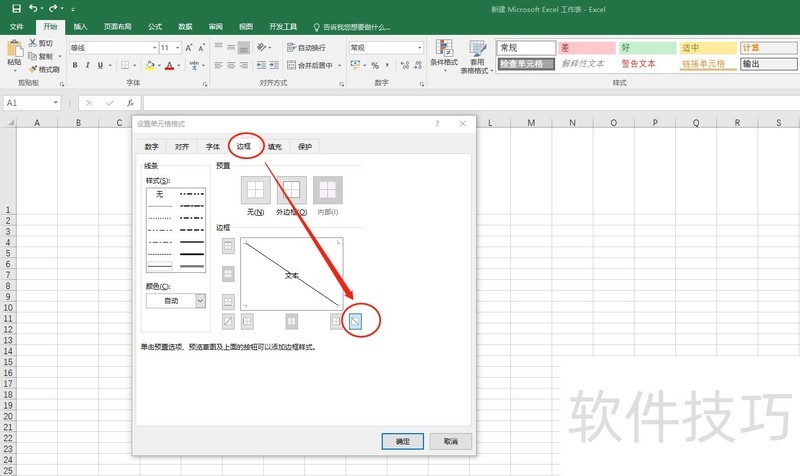Open Format as Table (套用表格格式) menu

[477, 57]
